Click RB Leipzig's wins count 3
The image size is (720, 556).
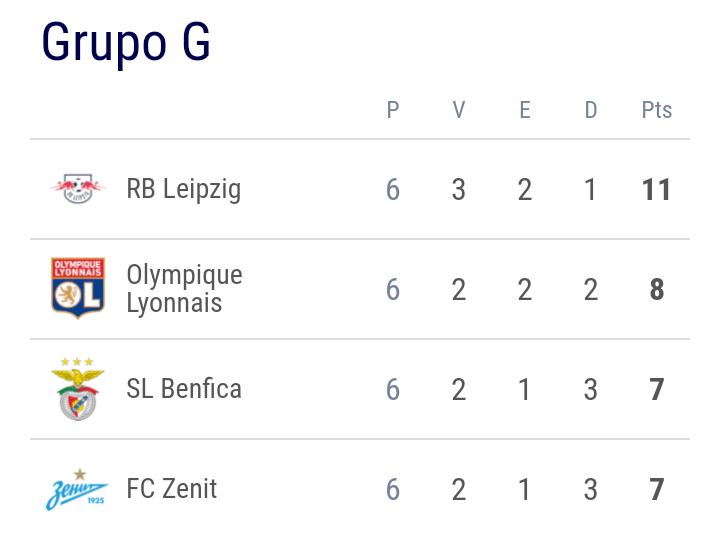click(x=459, y=189)
